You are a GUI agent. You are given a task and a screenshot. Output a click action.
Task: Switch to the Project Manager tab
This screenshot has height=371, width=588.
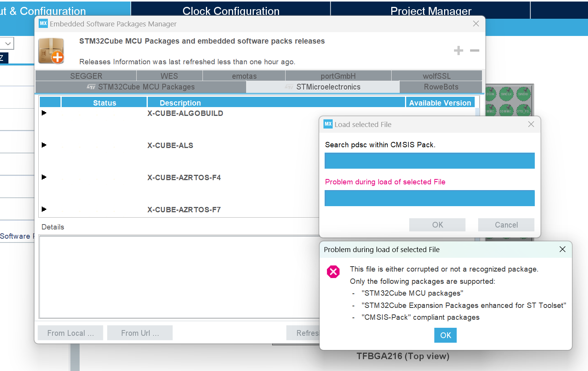coord(431,11)
